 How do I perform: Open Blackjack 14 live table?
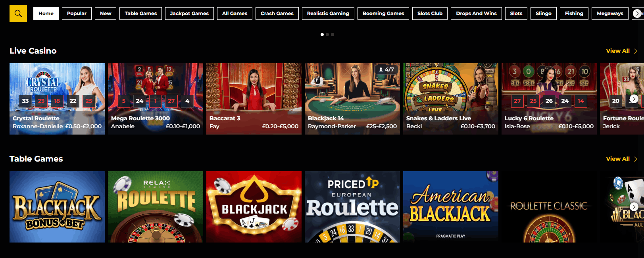point(352,99)
